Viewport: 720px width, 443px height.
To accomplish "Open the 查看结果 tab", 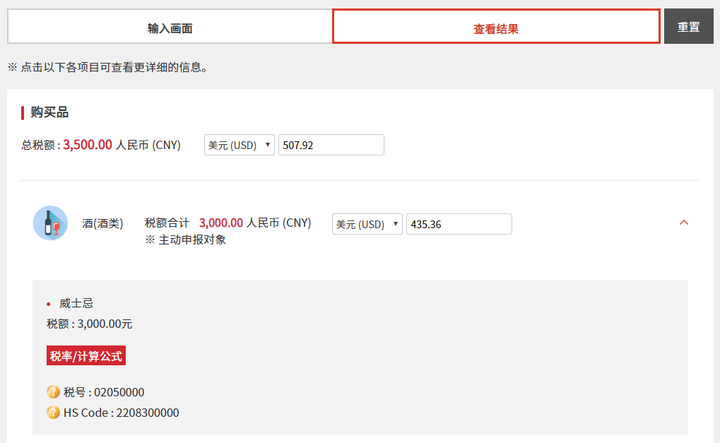I will [x=496, y=27].
